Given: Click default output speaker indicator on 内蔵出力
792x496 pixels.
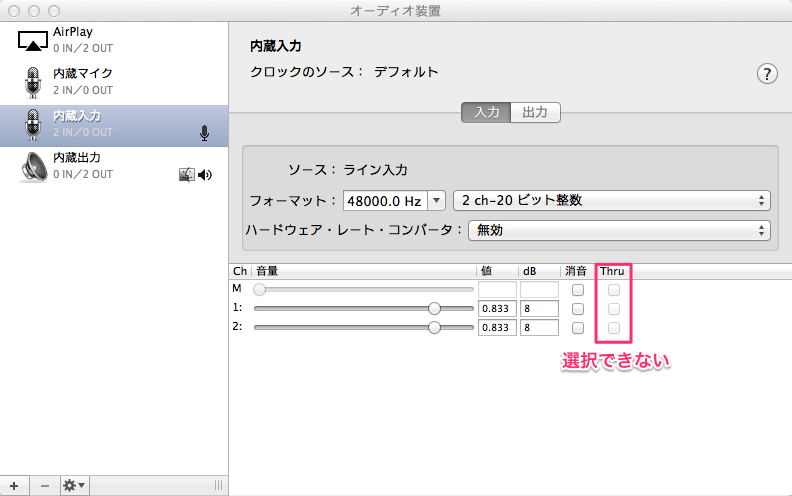Looking at the screenshot, I should click(x=205, y=175).
